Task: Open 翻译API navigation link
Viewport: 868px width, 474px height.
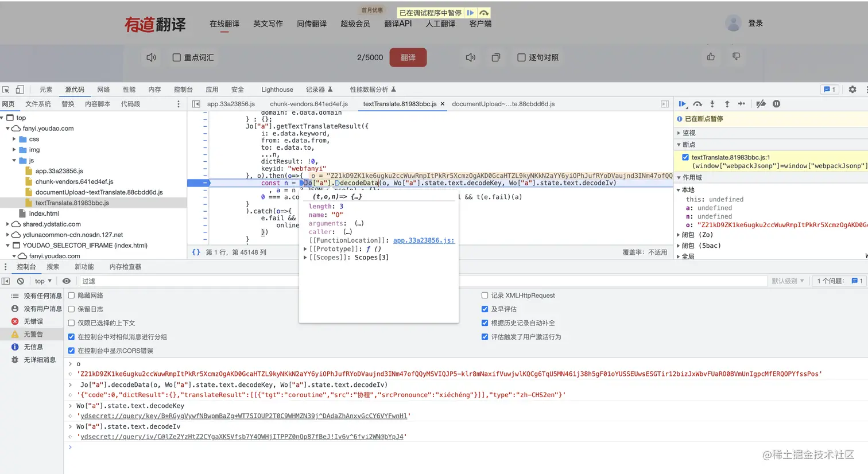Action: coord(398,24)
